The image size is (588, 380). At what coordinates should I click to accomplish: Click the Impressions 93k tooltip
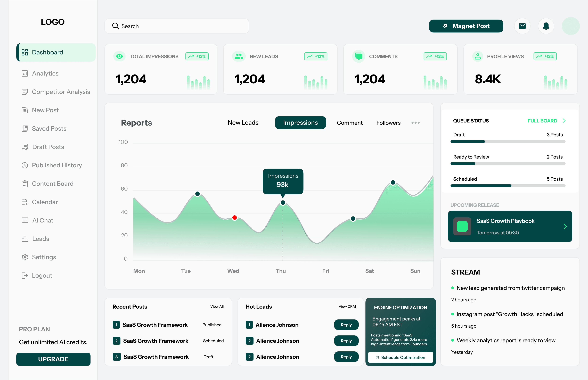coord(283,181)
